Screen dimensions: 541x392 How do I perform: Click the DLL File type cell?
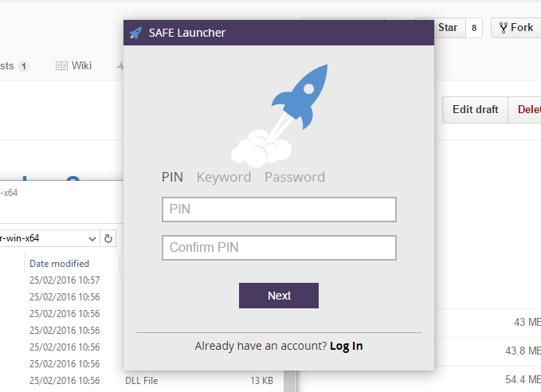pos(142,381)
